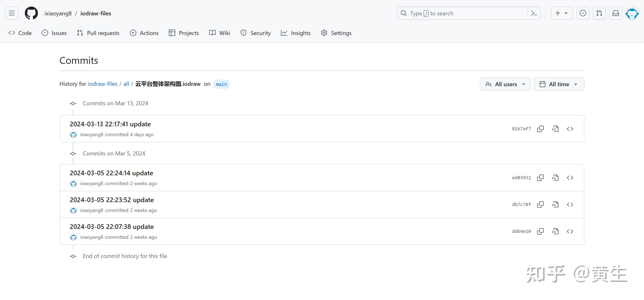This screenshot has height=300, width=644.
Task: Open the command palette terminal icon
Action: coord(534,13)
